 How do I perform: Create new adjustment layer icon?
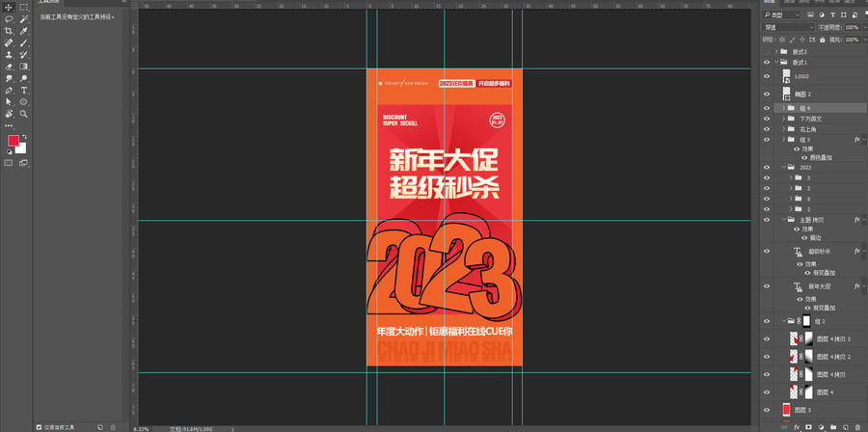pyautogui.click(x=821, y=427)
